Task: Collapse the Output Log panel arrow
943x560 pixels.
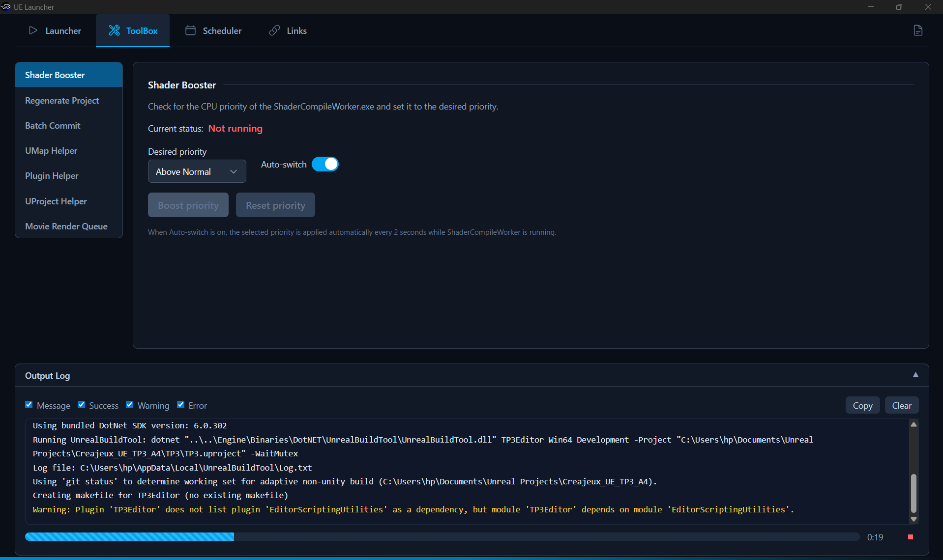Action: [x=915, y=375]
